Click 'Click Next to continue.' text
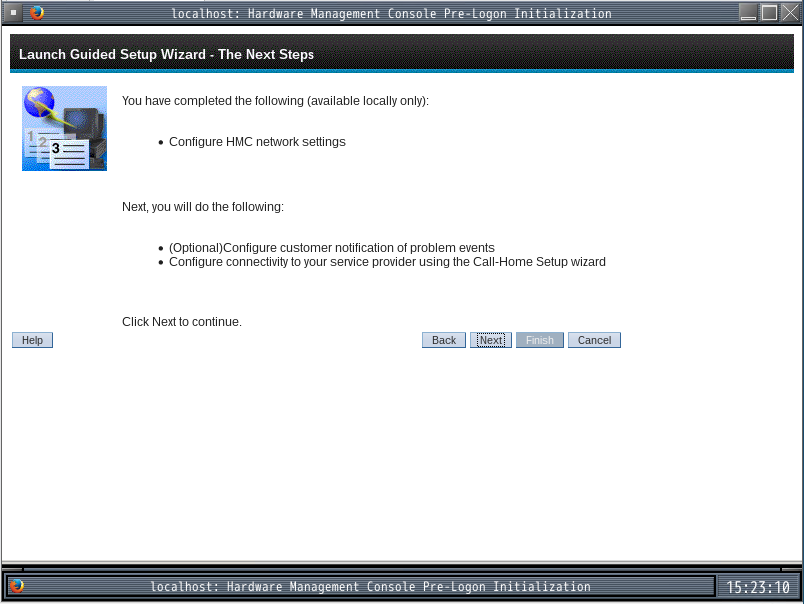 pyautogui.click(x=182, y=322)
